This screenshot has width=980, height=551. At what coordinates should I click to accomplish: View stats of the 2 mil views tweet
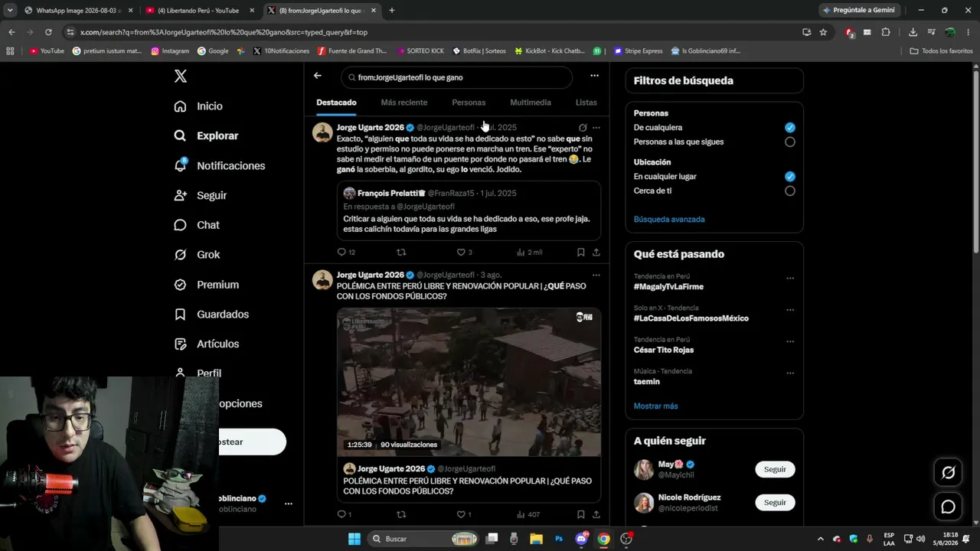tap(529, 252)
